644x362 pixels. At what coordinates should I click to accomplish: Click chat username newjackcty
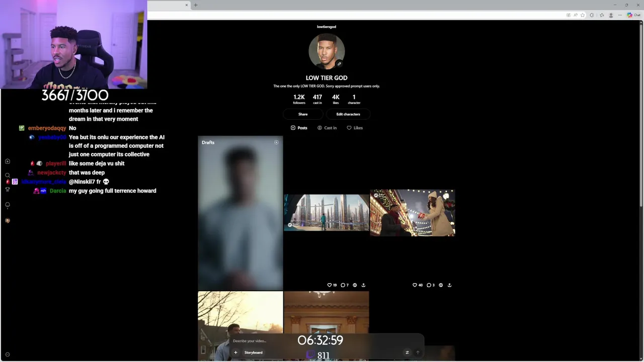(51, 172)
